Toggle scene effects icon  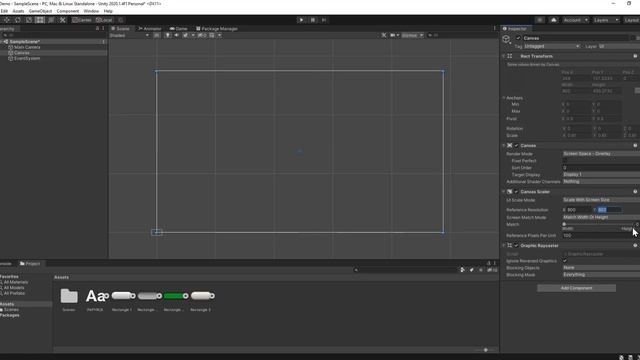186,36
